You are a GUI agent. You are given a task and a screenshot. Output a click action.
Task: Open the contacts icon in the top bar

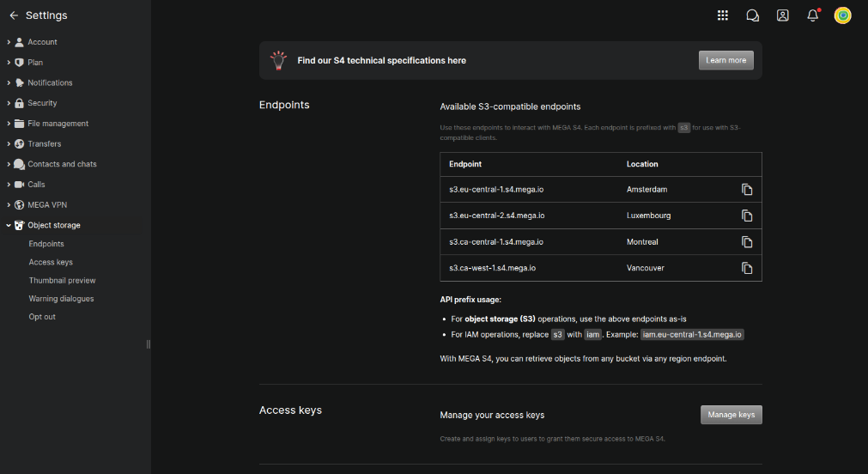(x=783, y=15)
